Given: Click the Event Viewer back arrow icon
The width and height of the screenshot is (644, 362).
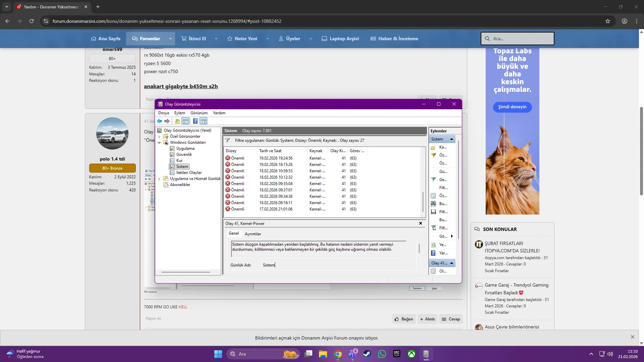Looking at the screenshot, I should 160,121.
